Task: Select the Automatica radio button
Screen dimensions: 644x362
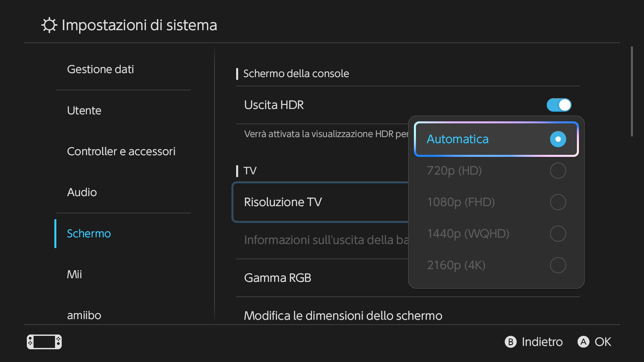Action: (558, 139)
